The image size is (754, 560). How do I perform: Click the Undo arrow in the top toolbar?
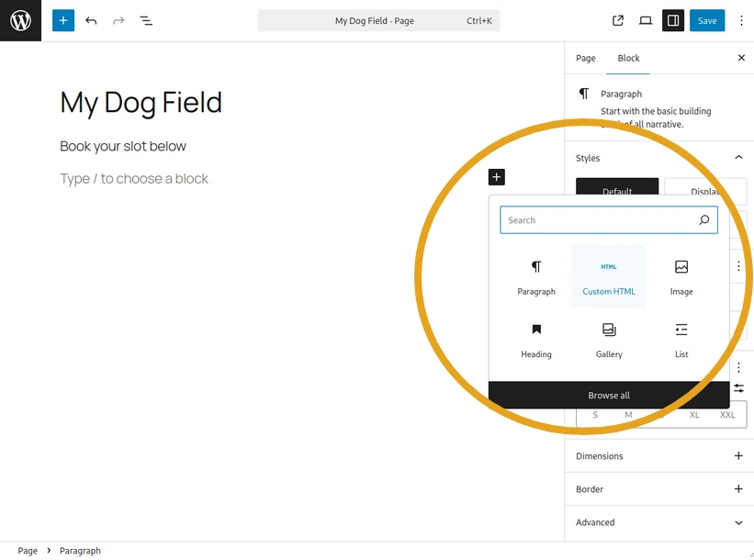[x=90, y=19]
